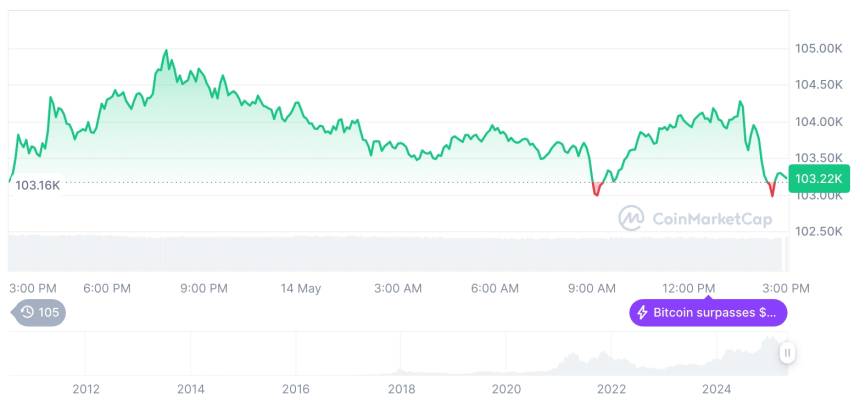This screenshot has height=401, width=860.
Task: Jump to 2024 on the year timeline
Action: [716, 389]
